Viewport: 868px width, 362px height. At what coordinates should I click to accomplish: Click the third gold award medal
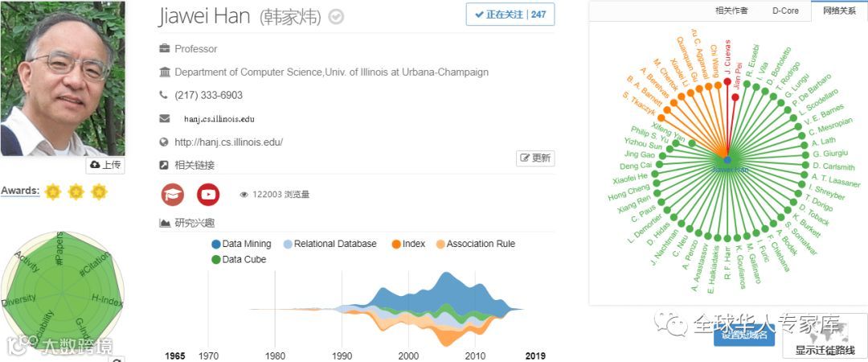click(x=99, y=191)
